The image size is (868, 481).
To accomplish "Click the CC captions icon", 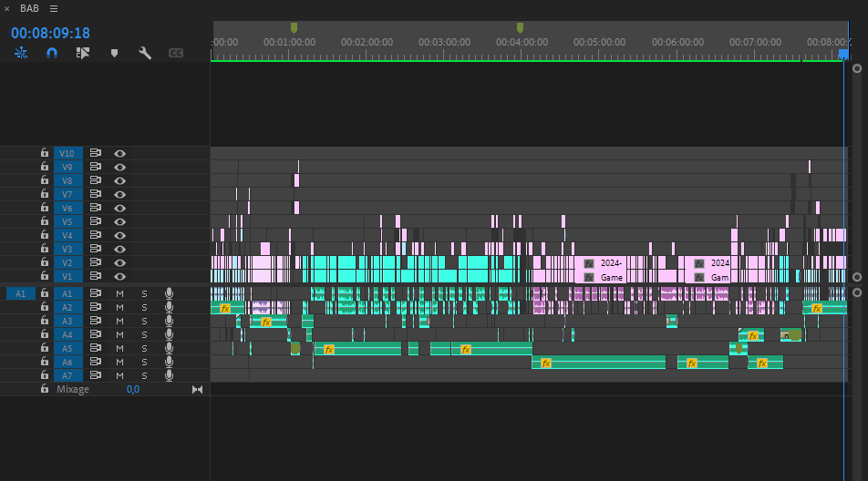I will click(175, 53).
